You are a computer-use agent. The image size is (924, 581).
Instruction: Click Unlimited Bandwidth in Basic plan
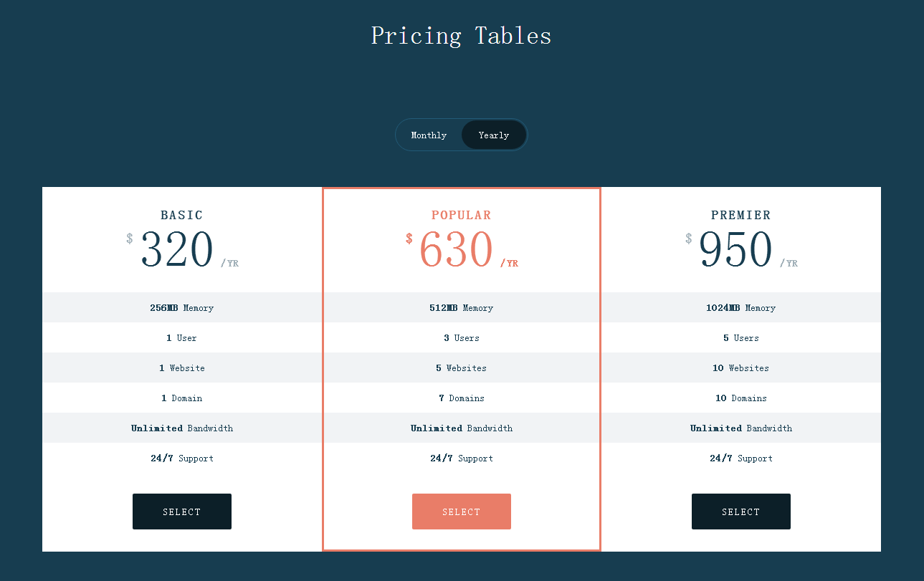pyautogui.click(x=182, y=428)
